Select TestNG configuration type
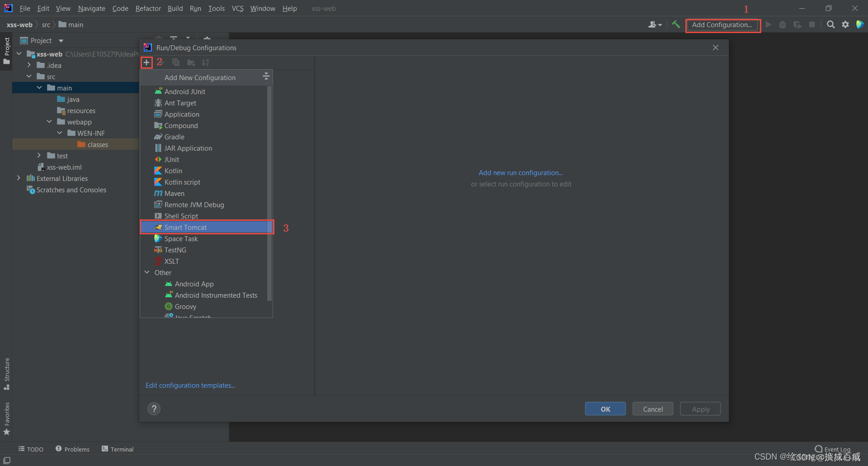The width and height of the screenshot is (868, 466). click(x=206, y=250)
